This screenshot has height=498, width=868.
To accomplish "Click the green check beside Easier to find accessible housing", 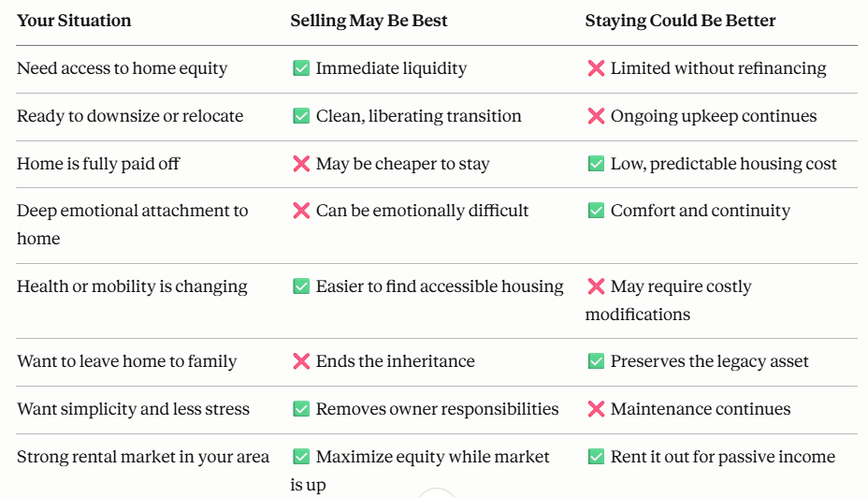I will coord(301,286).
